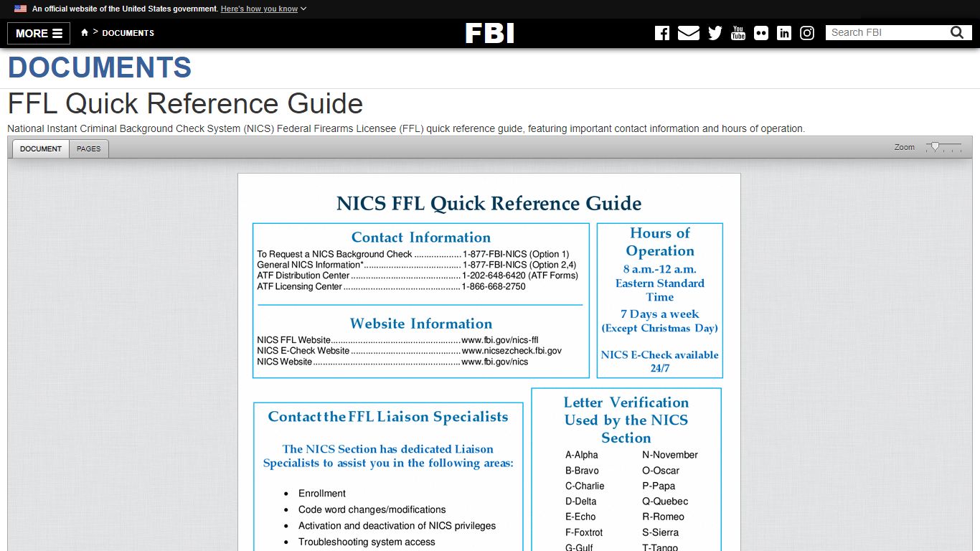Click 'N-November' in letter list

point(670,455)
